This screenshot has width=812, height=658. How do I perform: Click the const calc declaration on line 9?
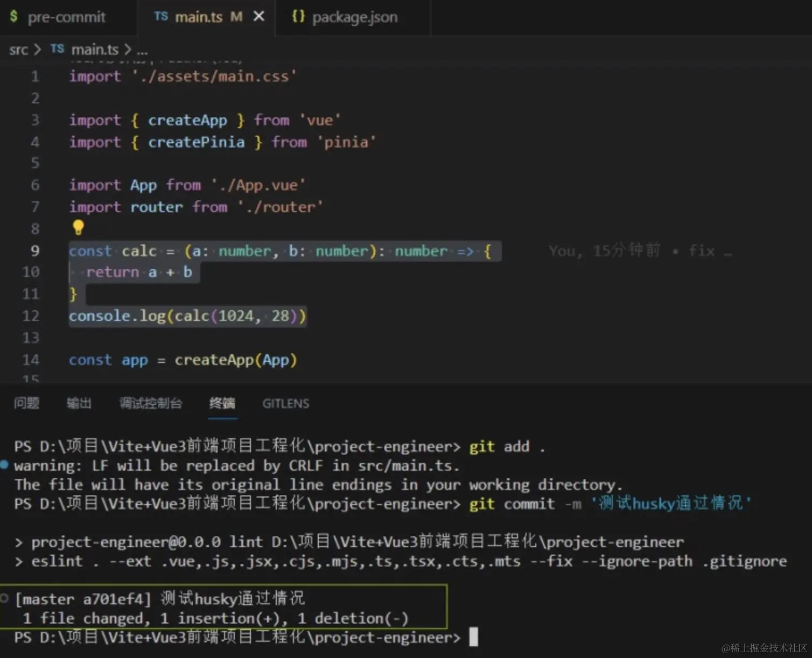pyautogui.click(x=280, y=251)
